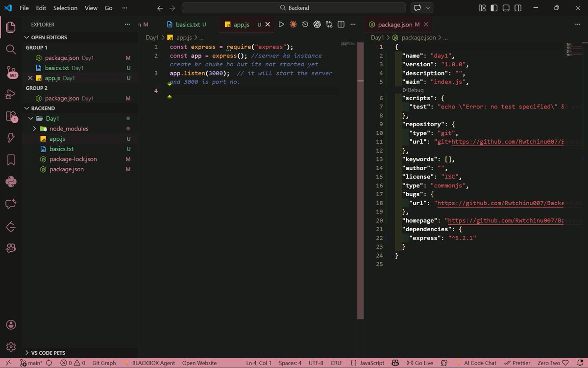Go back using the navigation arrow
Screen dimensions: 588x368
(x=160, y=8)
